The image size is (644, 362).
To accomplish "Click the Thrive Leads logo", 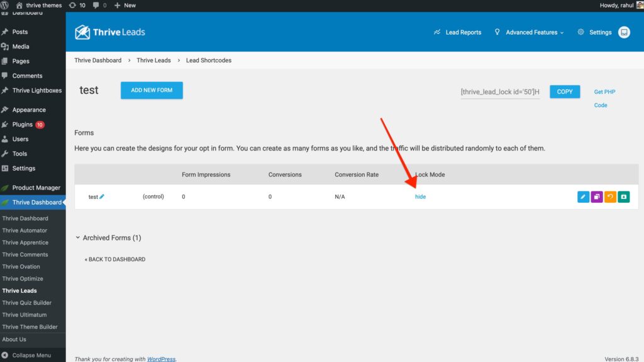I will pos(109,32).
